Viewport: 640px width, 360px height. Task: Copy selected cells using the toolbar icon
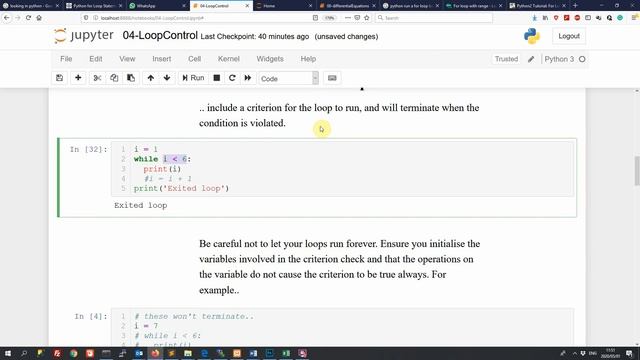[x=114, y=78]
